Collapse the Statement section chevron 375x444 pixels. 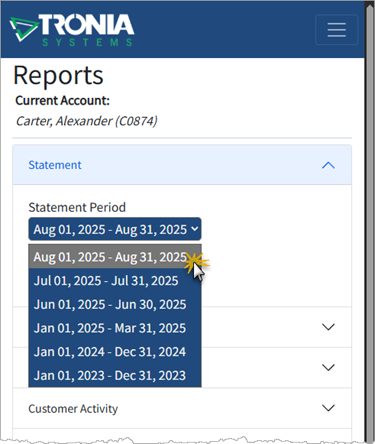tap(328, 165)
